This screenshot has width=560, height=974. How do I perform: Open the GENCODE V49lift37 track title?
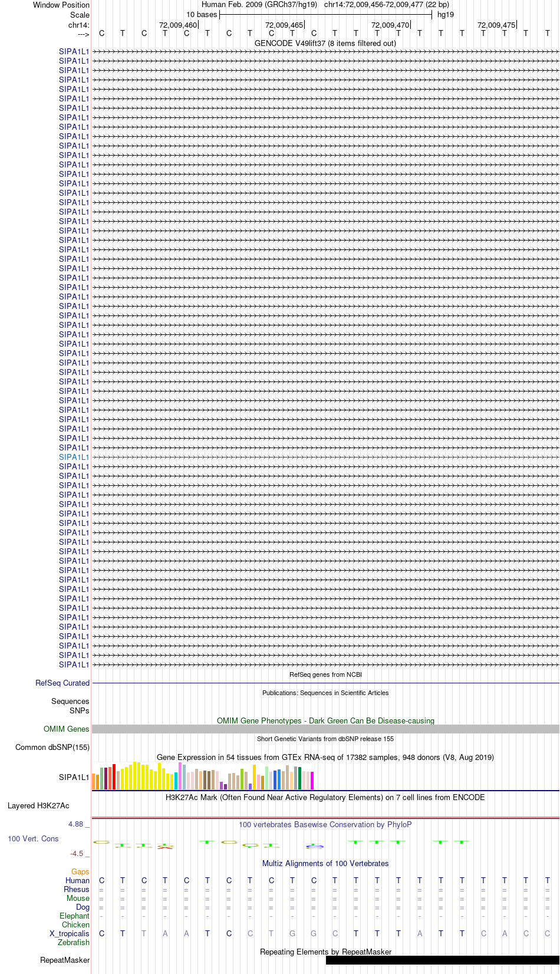coord(325,43)
